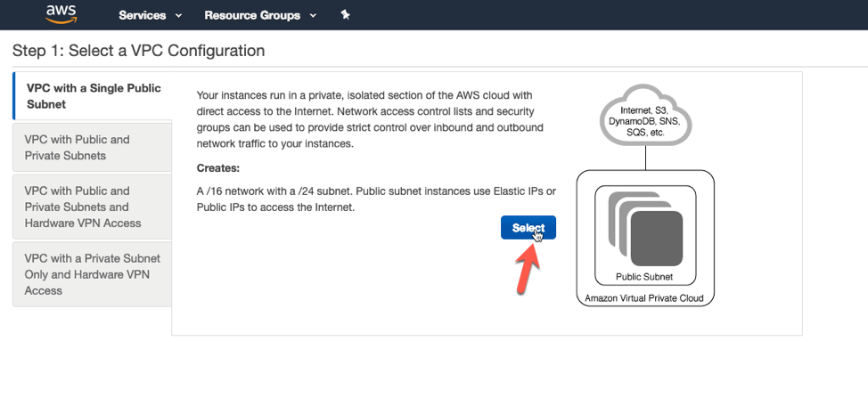The image size is (868, 398).
Task: Switch to VPC with Public and Private Subnets tab
Action: click(x=92, y=147)
